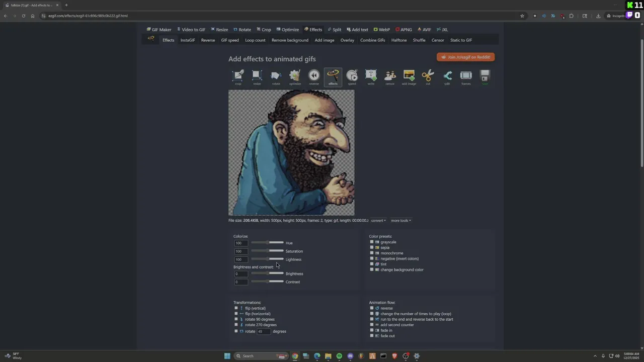Bookmark this page with the star icon
This screenshot has height=362, width=644.
pos(522,16)
